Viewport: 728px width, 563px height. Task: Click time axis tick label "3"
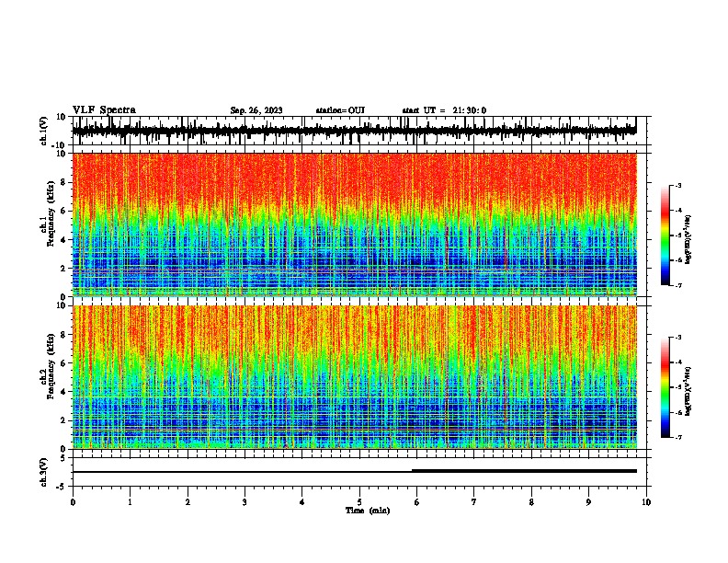coord(245,501)
